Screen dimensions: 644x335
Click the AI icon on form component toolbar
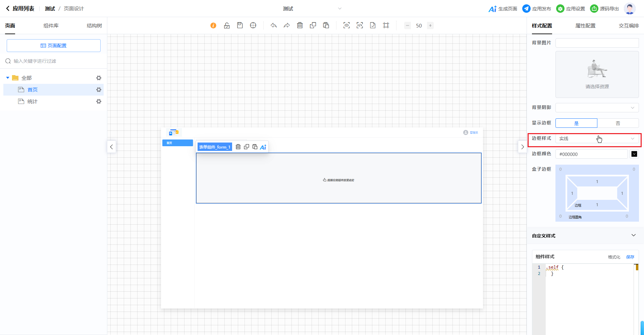pos(263,147)
